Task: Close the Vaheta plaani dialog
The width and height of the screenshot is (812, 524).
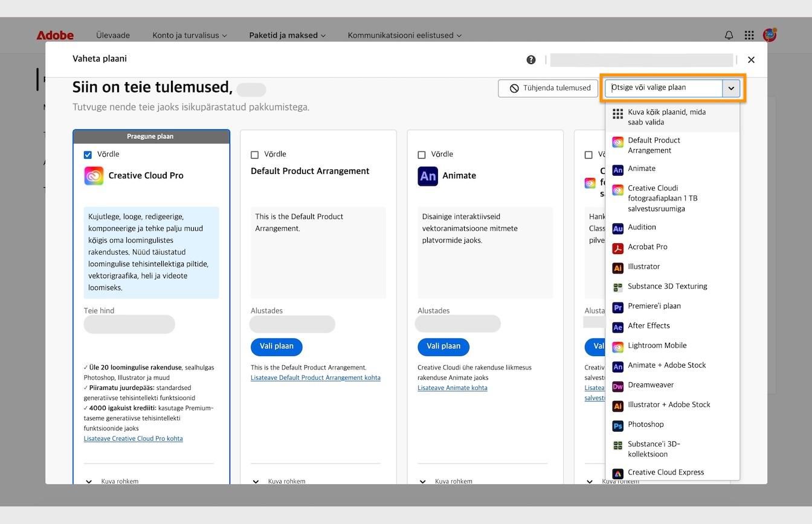Action: pos(751,60)
